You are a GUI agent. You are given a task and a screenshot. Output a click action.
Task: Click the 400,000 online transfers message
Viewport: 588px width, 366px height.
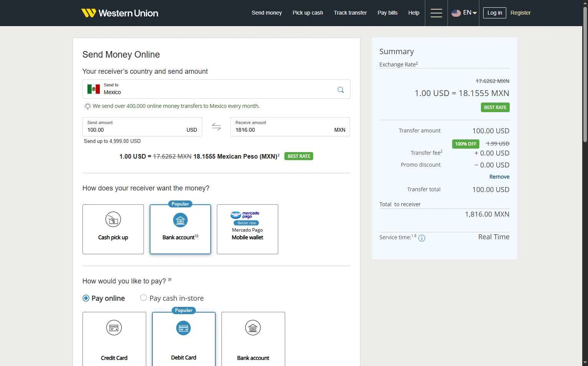tap(176, 106)
